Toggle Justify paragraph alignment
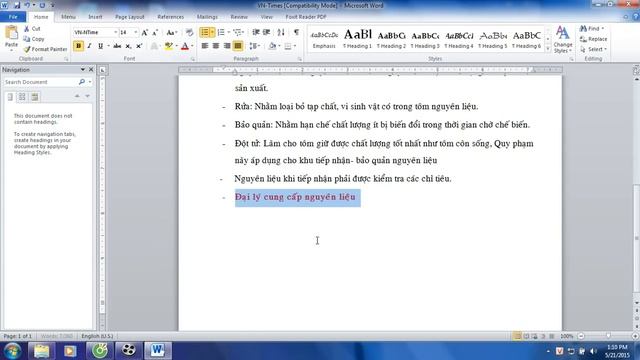Image resolution: width=640 pixels, height=360 pixels. [238, 46]
